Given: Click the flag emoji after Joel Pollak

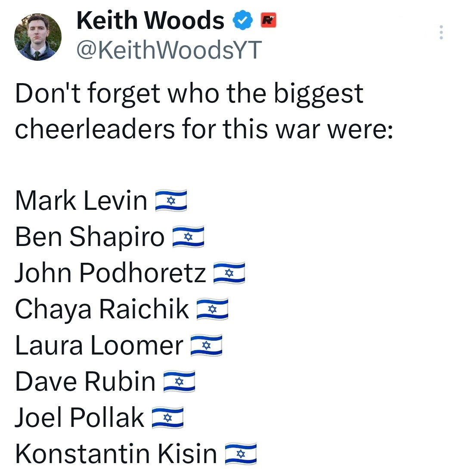Looking at the screenshot, I should pyautogui.click(x=167, y=418).
